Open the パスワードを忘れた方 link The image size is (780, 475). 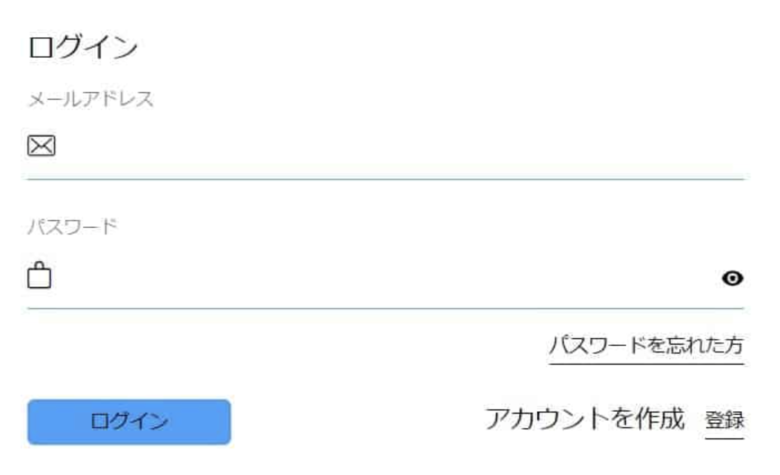point(646,346)
